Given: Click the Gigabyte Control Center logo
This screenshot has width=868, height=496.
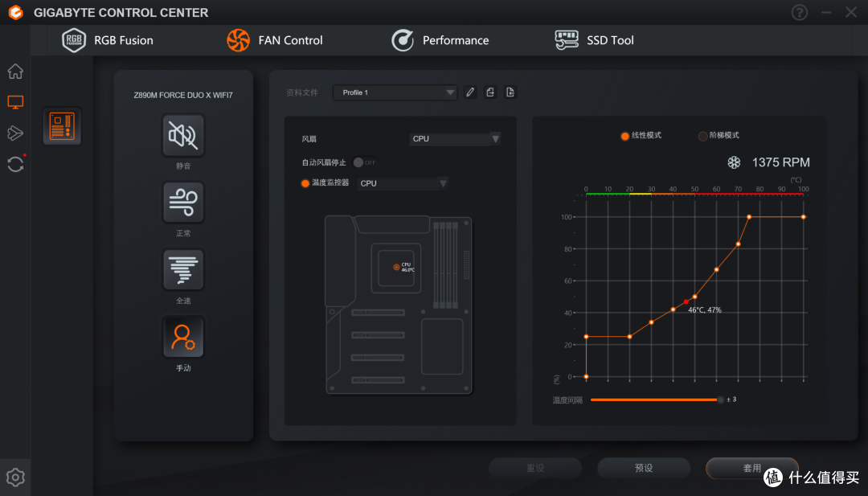Looking at the screenshot, I should pyautogui.click(x=16, y=12).
